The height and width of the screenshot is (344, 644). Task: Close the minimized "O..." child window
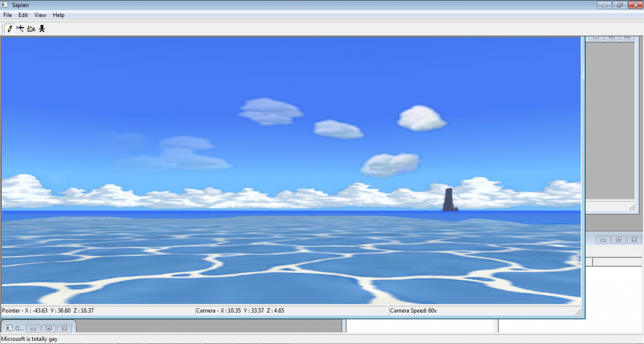[x=65, y=328]
